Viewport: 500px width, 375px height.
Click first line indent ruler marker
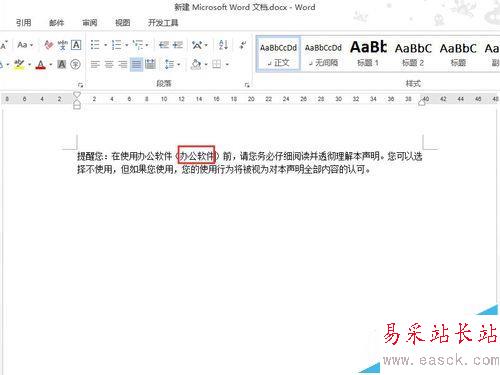(x=77, y=95)
